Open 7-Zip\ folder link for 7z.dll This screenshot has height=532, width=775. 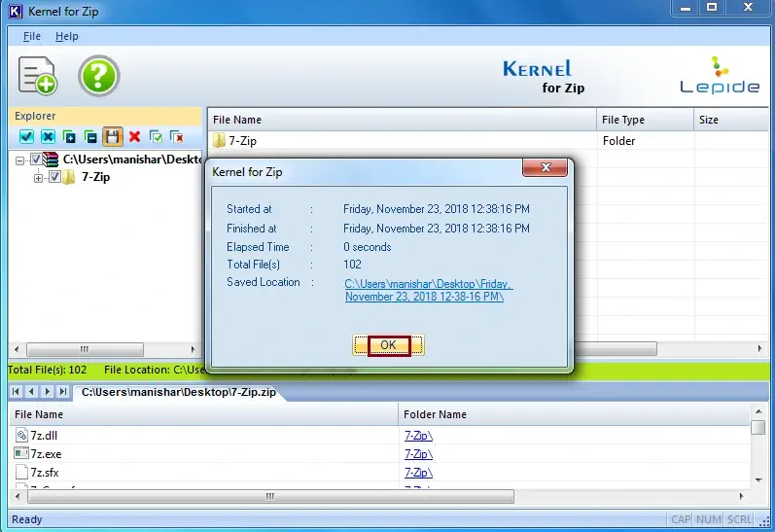click(x=418, y=436)
